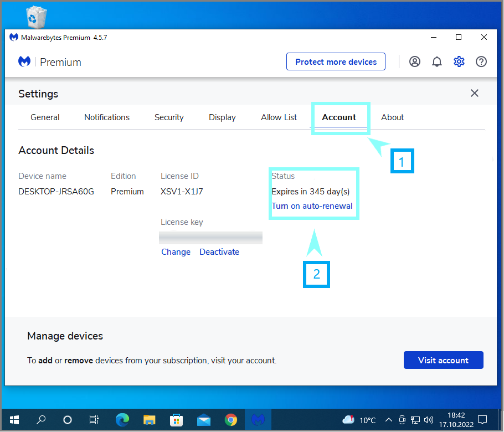Open taskbar search magnifier
Viewport: 504px width, 432px height.
coord(41,420)
